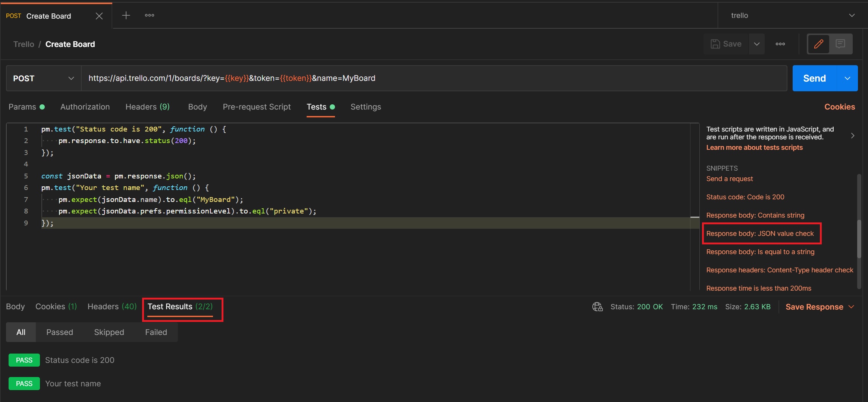The image size is (868, 402).
Task: Collapse the snippets panel chevron
Action: click(x=853, y=136)
